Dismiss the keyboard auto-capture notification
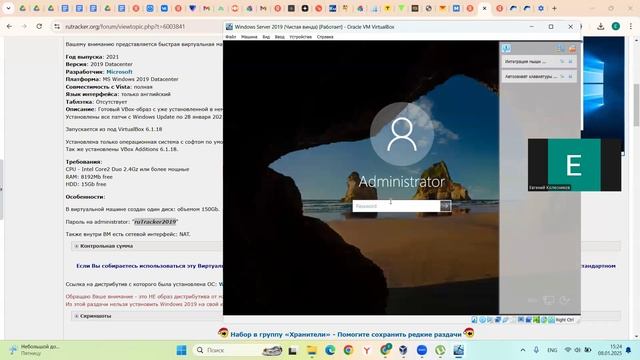This screenshot has width=640, height=360. coord(571,76)
